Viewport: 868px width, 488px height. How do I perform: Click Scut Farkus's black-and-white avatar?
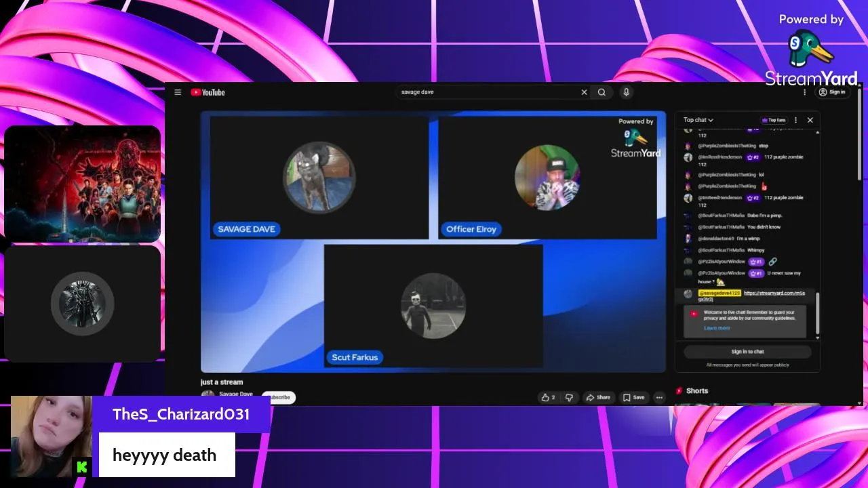pos(433,306)
